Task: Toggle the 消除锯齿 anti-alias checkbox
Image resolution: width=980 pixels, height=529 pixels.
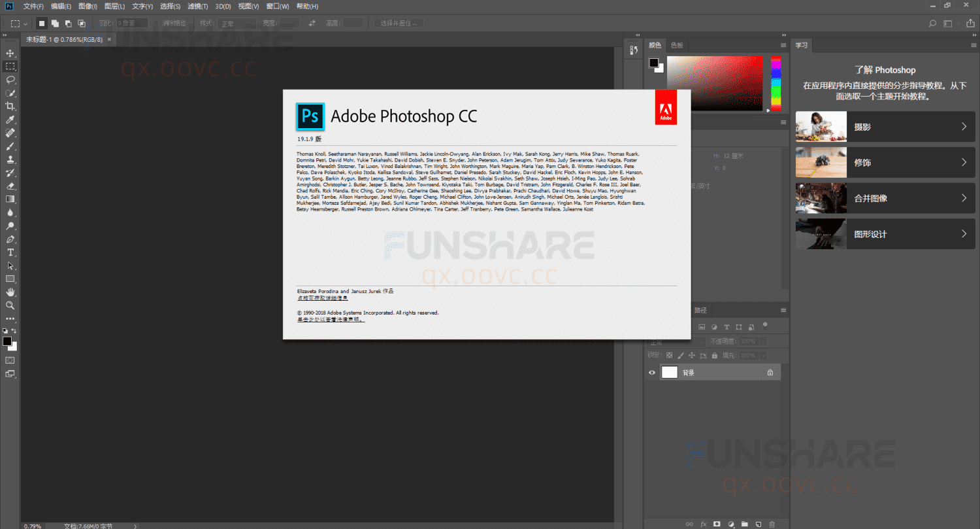Action: [x=156, y=24]
